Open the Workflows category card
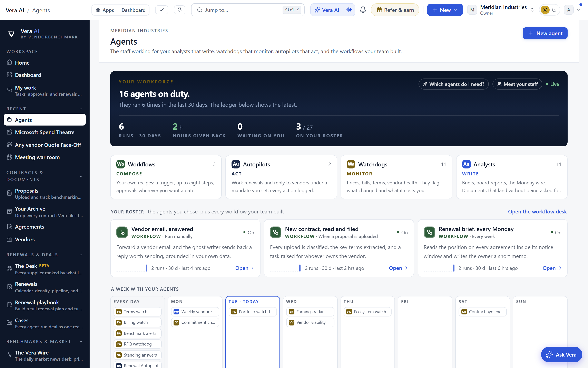This screenshot has height=368, width=588. (x=166, y=177)
